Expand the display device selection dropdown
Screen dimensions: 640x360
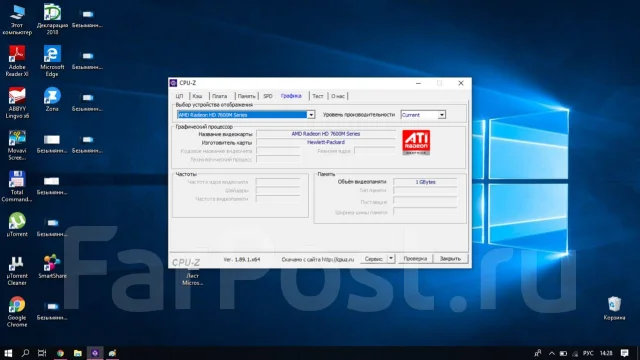pyautogui.click(x=311, y=115)
